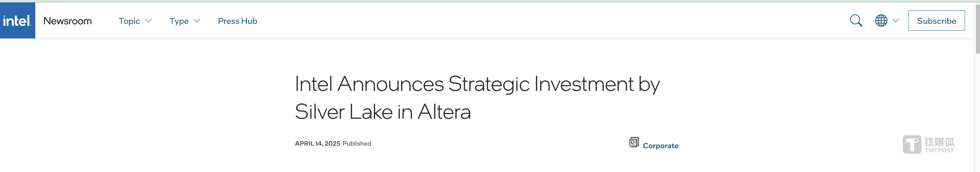
Task: Expand the chevron beside Type
Action: pyautogui.click(x=197, y=20)
